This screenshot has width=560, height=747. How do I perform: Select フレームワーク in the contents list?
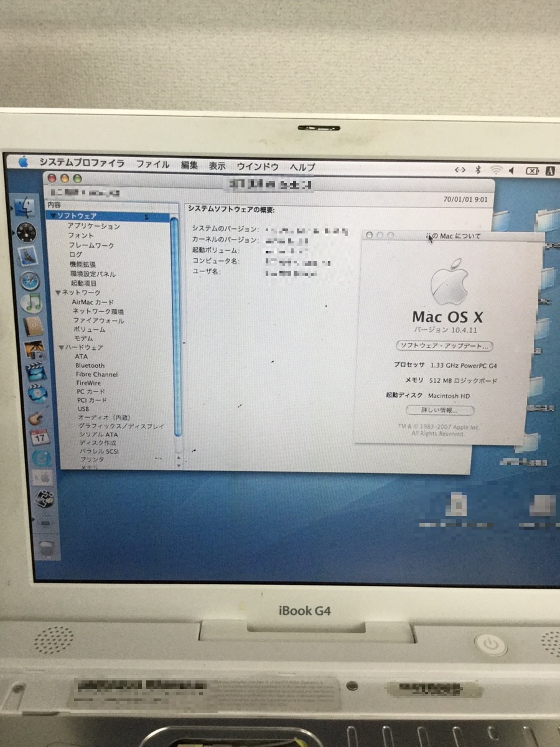(x=91, y=246)
